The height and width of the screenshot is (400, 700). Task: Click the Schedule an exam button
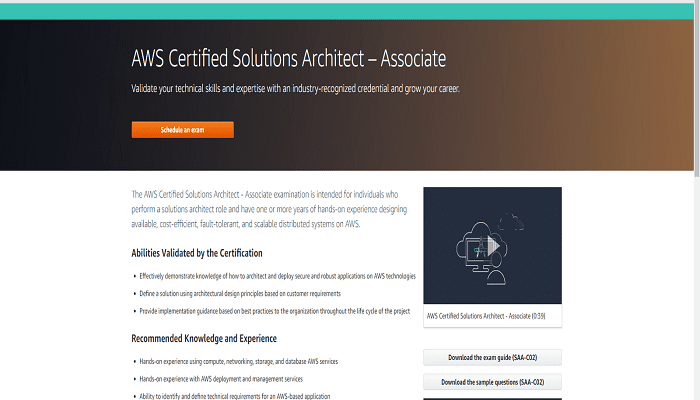coord(182,130)
